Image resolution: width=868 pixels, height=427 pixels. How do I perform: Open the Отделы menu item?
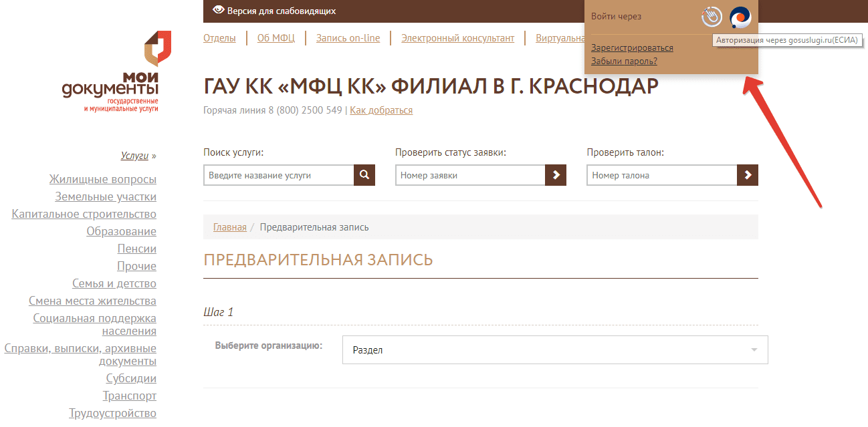tap(219, 38)
